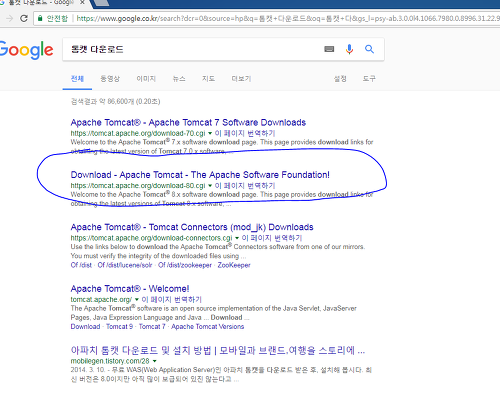Viewport: 500px width, 397px height.
Task: Expand arrow next to tomcat.apache.org/ URL
Action: coord(137,300)
